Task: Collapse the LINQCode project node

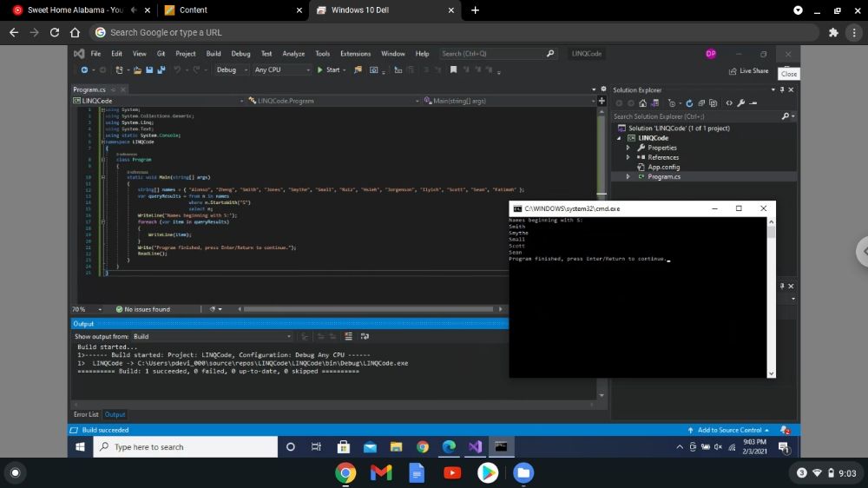Action: tap(619, 138)
